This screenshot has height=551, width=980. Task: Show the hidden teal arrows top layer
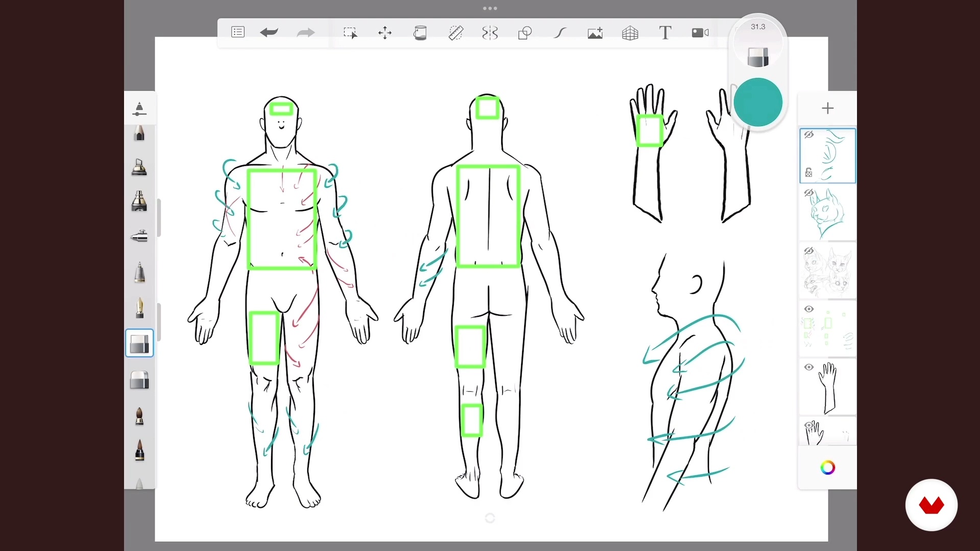point(809,135)
